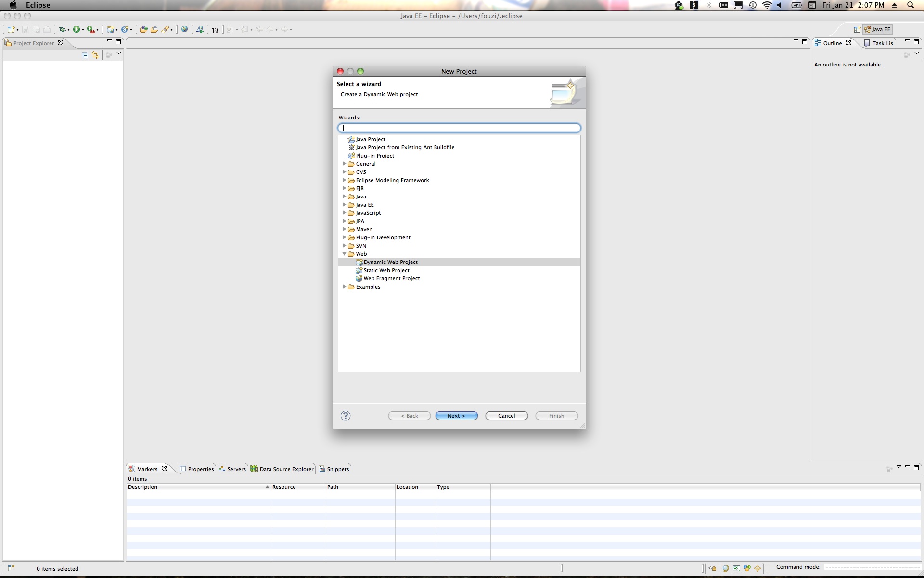
Task: Click the green Run icon
Action: pos(76,29)
